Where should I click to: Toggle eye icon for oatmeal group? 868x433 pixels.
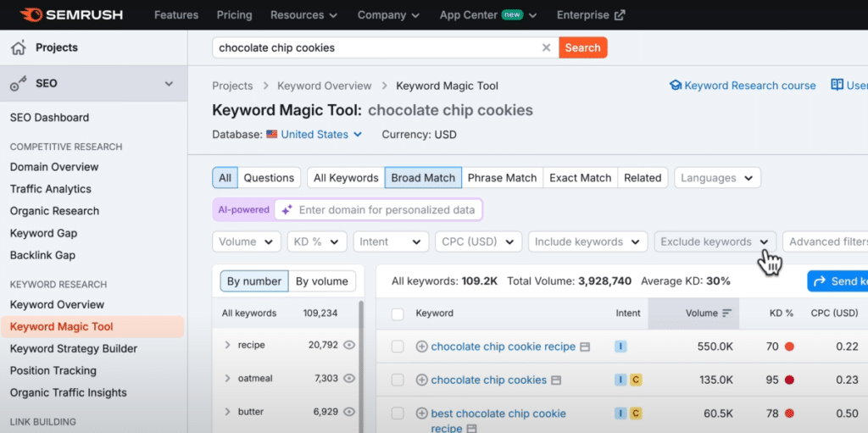(x=348, y=378)
